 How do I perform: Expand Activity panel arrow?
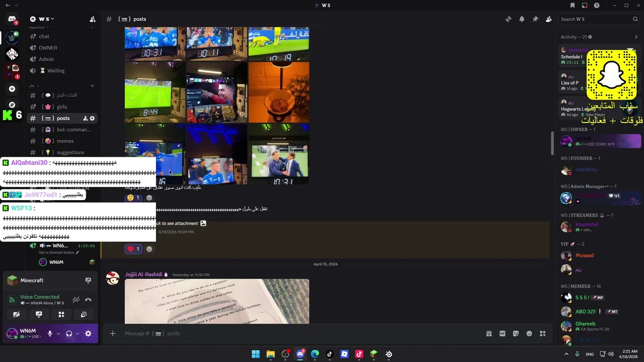pyautogui.click(x=636, y=37)
